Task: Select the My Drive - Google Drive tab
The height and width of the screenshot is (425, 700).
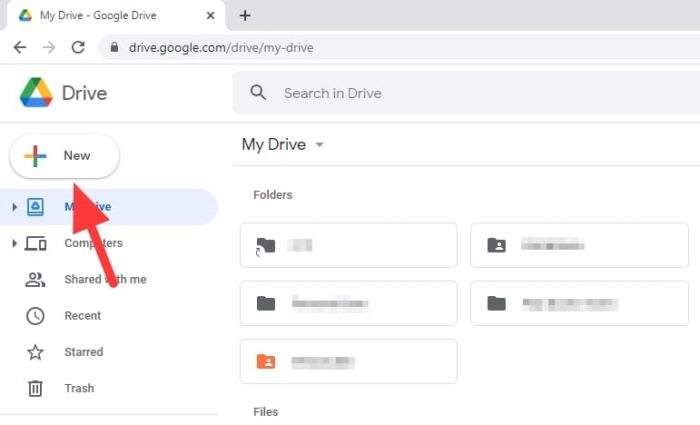Action: tap(116, 16)
